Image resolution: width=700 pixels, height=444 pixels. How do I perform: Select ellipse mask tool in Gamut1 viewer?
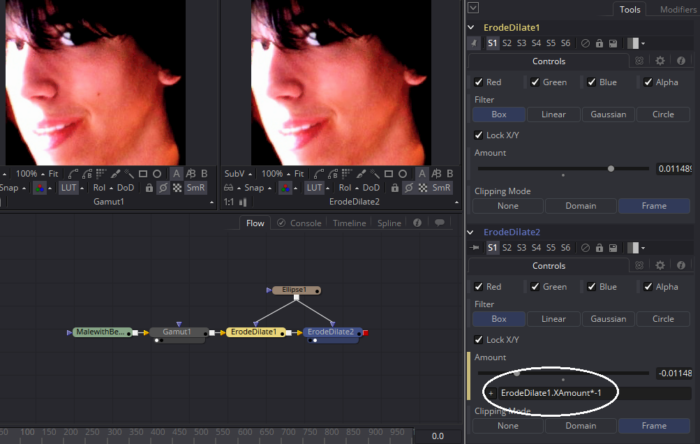click(157, 174)
